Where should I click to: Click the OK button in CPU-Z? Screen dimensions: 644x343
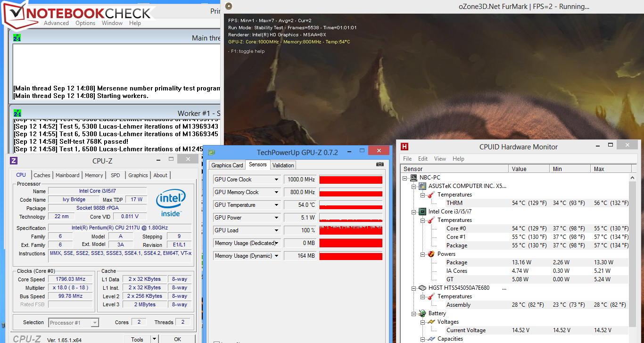(177, 339)
